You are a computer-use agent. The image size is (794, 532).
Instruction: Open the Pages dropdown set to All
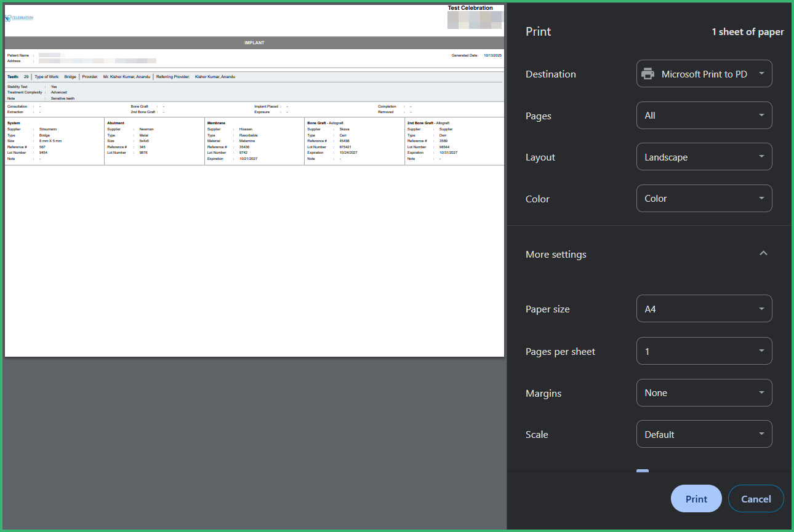704,116
